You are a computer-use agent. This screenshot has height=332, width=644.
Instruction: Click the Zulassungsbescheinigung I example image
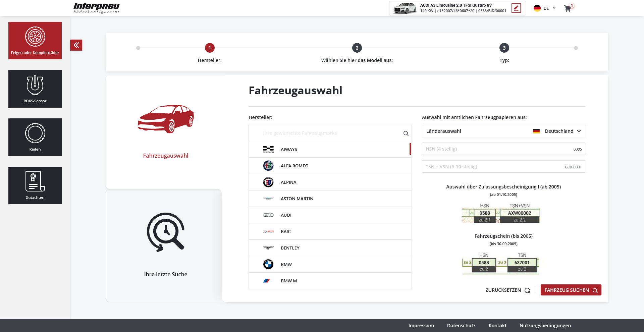500,213
